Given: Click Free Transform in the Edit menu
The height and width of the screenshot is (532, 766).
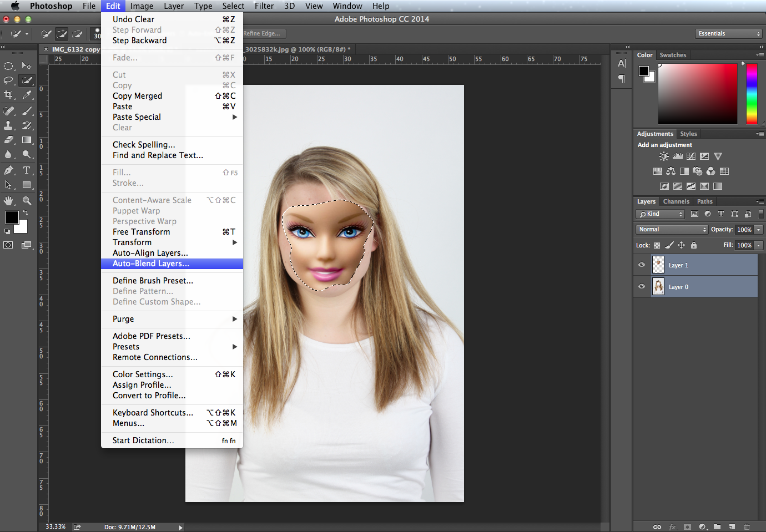Looking at the screenshot, I should [142, 232].
